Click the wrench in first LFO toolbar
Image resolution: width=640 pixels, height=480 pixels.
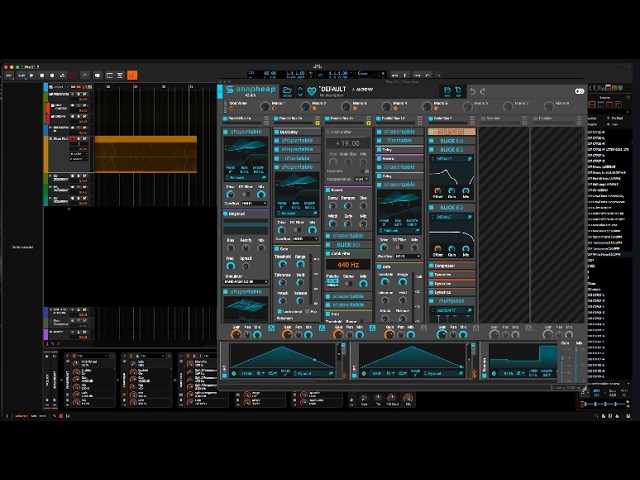pos(331,373)
